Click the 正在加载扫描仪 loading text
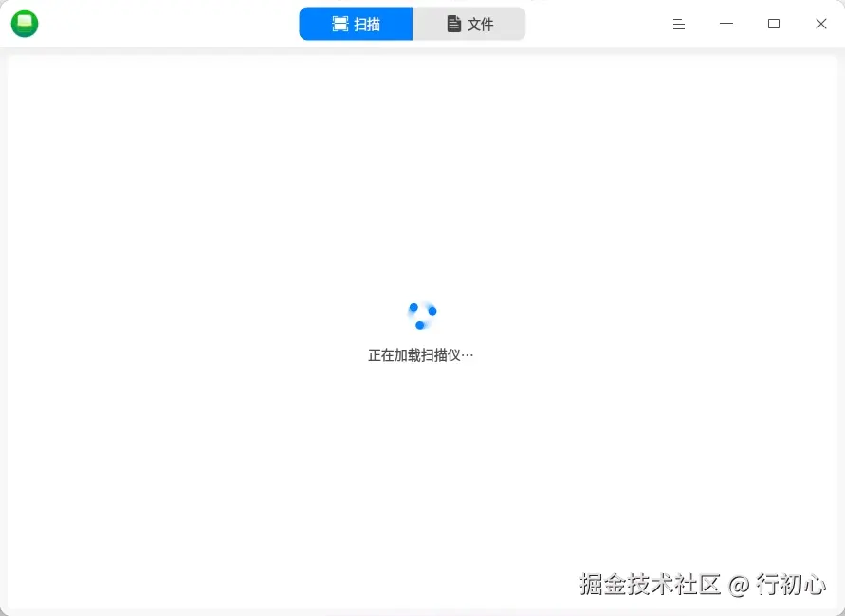Screen dimensions: 845x616 [x=421, y=354]
